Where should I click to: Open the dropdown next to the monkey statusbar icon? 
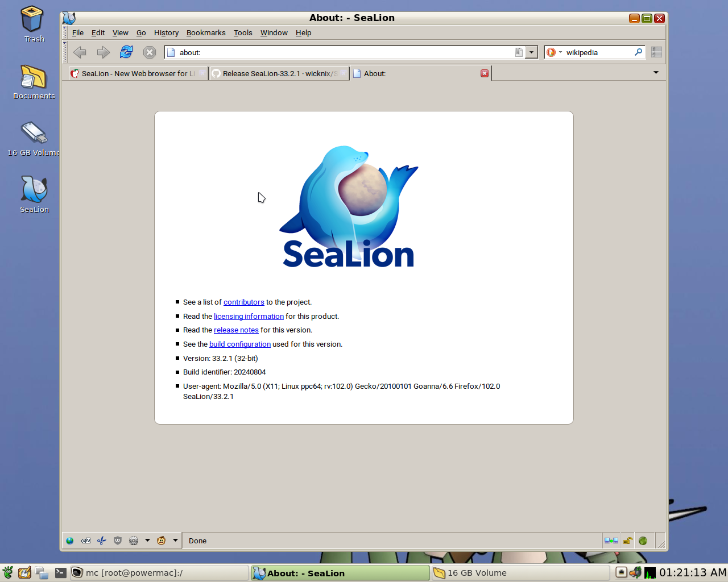pos(175,541)
